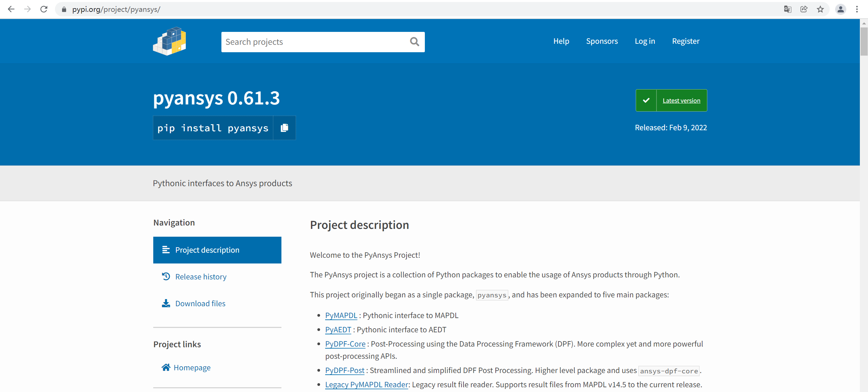Click the magnifying glass search icon
The width and height of the screenshot is (868, 392).
414,42
